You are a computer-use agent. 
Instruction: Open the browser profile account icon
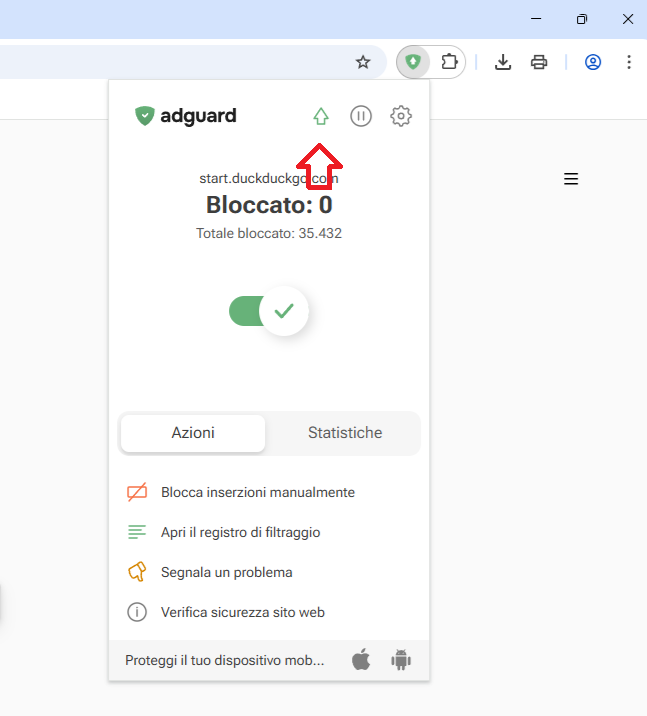(x=593, y=62)
